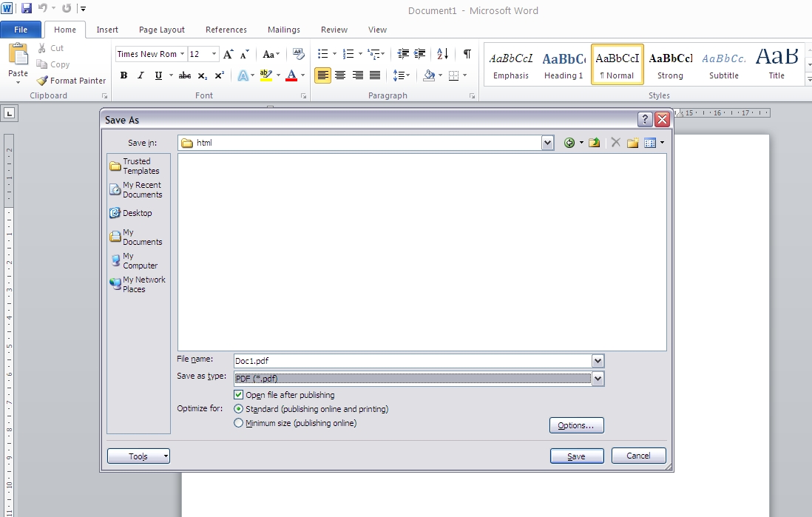The width and height of the screenshot is (812, 517).
Task: Click Shrink Font icon
Action: click(x=245, y=54)
